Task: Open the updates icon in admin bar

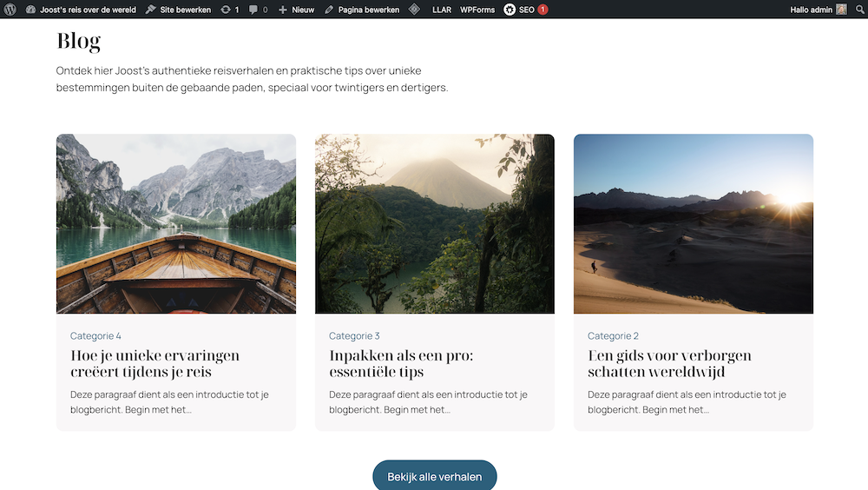Action: (x=226, y=10)
